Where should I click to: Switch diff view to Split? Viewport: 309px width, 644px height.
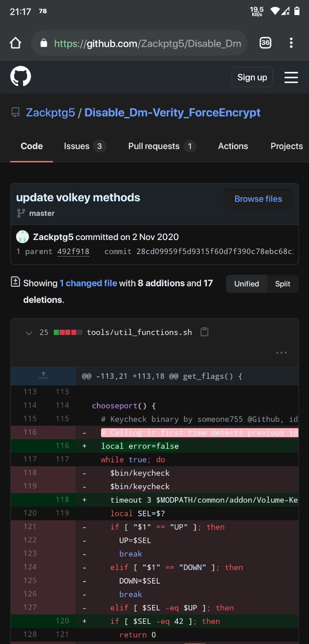click(x=283, y=284)
